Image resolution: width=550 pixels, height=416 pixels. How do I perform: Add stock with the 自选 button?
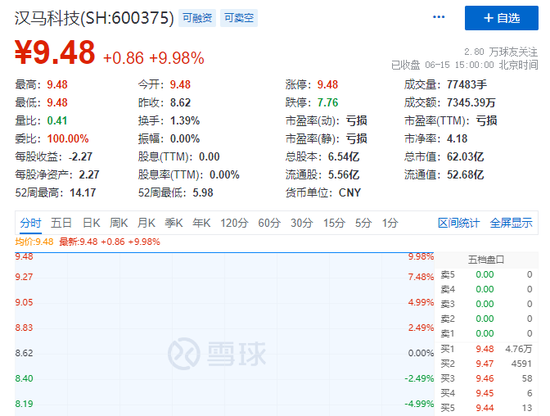click(x=501, y=18)
